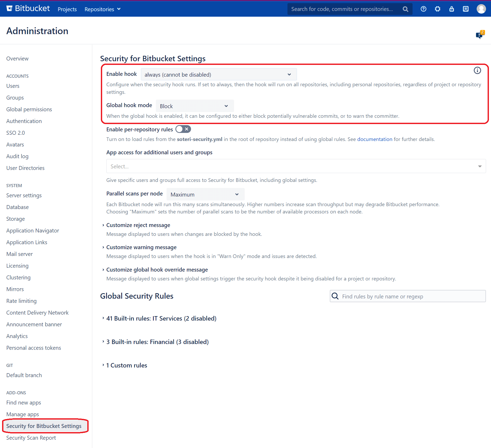Open Application Navigator page
The width and height of the screenshot is (491, 448).
click(x=33, y=231)
